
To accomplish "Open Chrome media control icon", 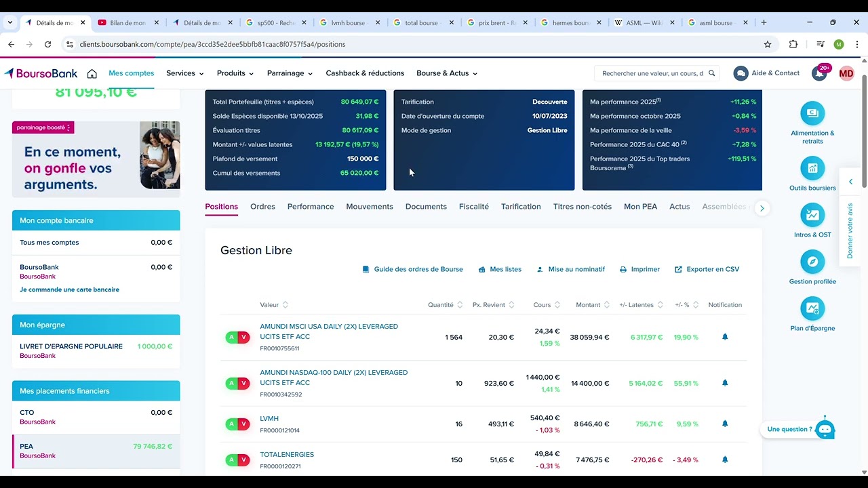I will 821,44.
